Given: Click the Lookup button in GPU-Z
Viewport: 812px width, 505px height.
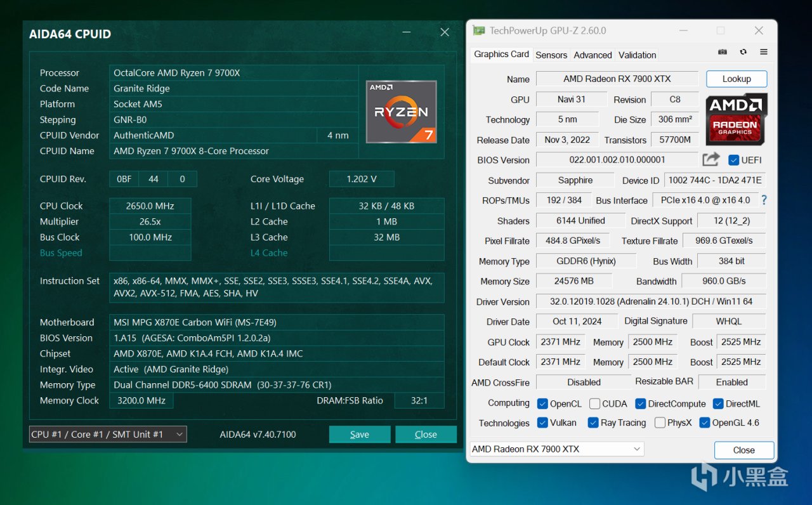Looking at the screenshot, I should (737, 79).
